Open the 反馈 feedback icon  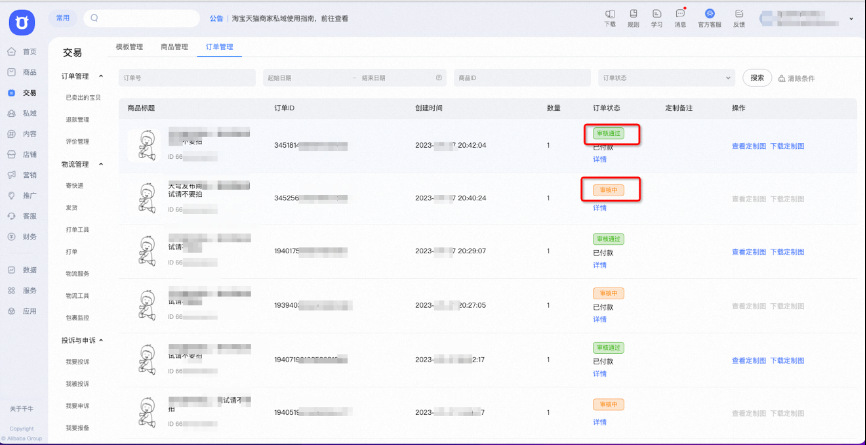coord(739,18)
